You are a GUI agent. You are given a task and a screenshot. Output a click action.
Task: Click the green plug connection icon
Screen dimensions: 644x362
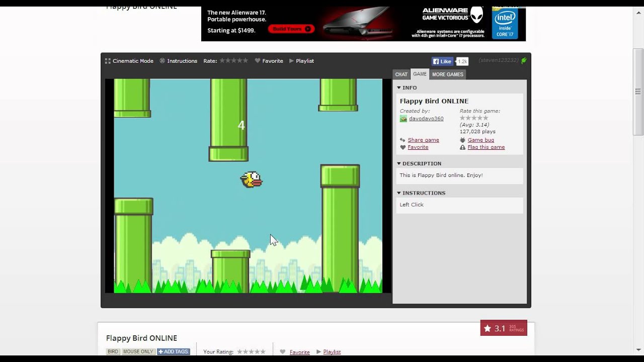point(524,60)
